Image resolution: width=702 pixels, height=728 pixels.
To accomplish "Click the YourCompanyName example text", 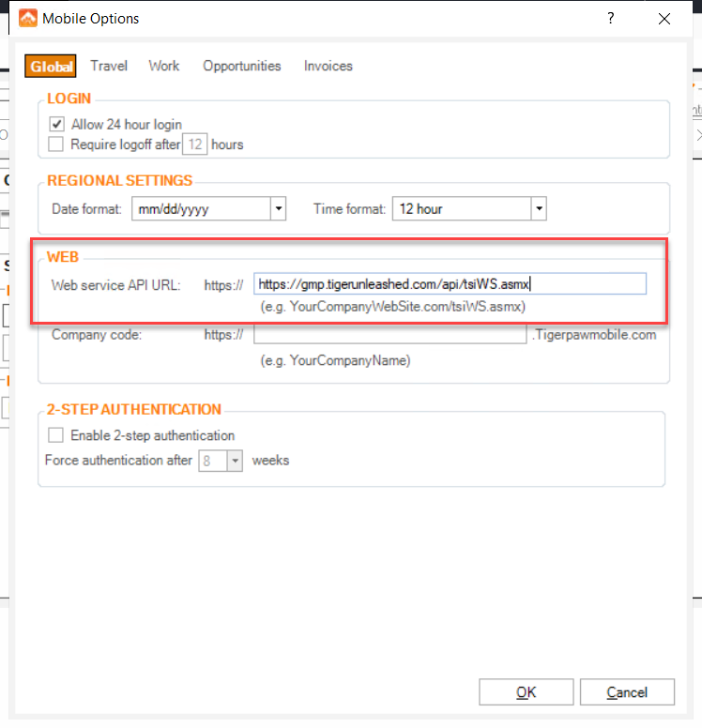I will [335, 360].
